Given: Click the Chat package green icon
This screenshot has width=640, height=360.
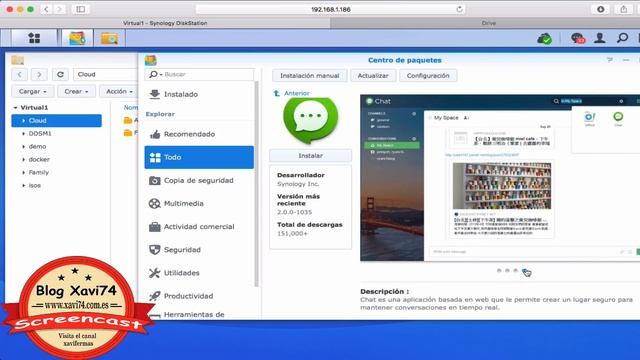Looking at the screenshot, I should (x=311, y=120).
